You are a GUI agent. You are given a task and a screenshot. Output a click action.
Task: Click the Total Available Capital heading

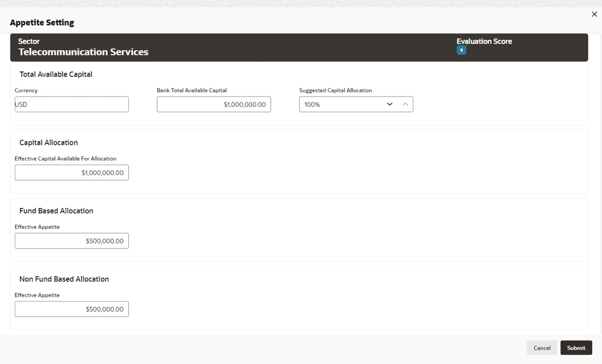coord(56,74)
